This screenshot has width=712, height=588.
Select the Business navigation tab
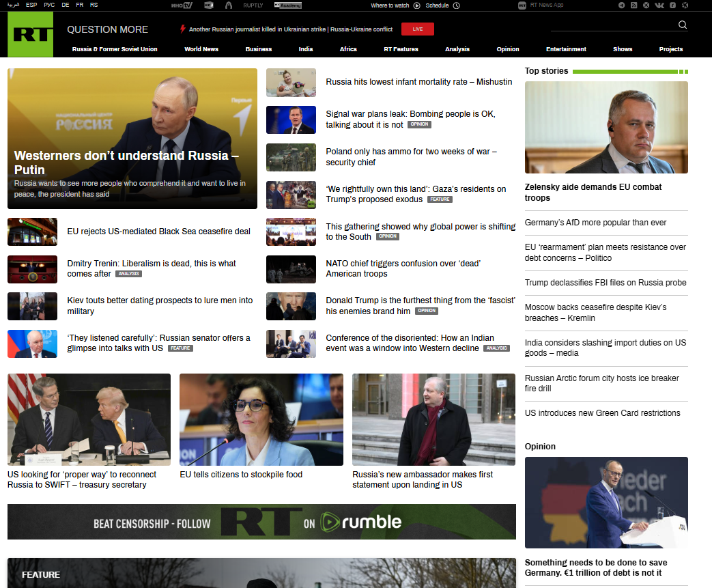(x=258, y=49)
